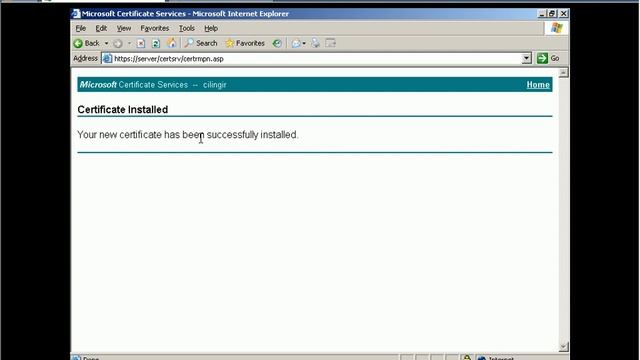This screenshot has height=360, width=640.
Task: Open the Search pane from the toolbar
Action: [201, 43]
